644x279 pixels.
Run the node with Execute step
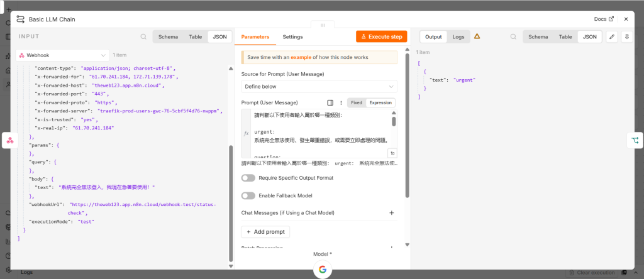tap(382, 36)
